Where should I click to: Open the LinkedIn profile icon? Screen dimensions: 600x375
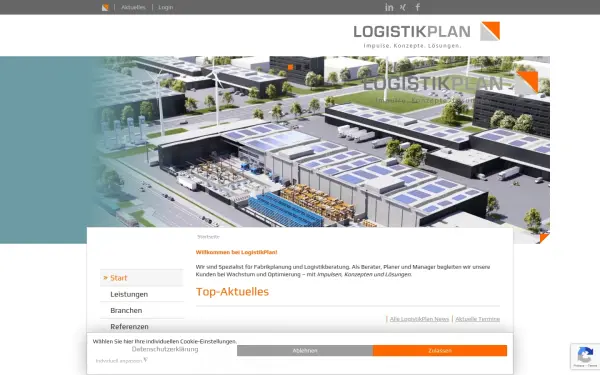pyautogui.click(x=389, y=7)
